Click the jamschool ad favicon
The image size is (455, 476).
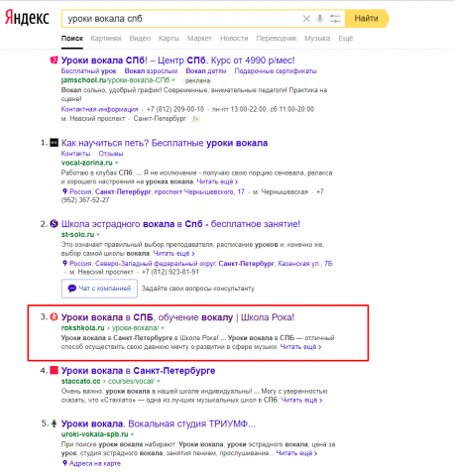[x=54, y=60]
